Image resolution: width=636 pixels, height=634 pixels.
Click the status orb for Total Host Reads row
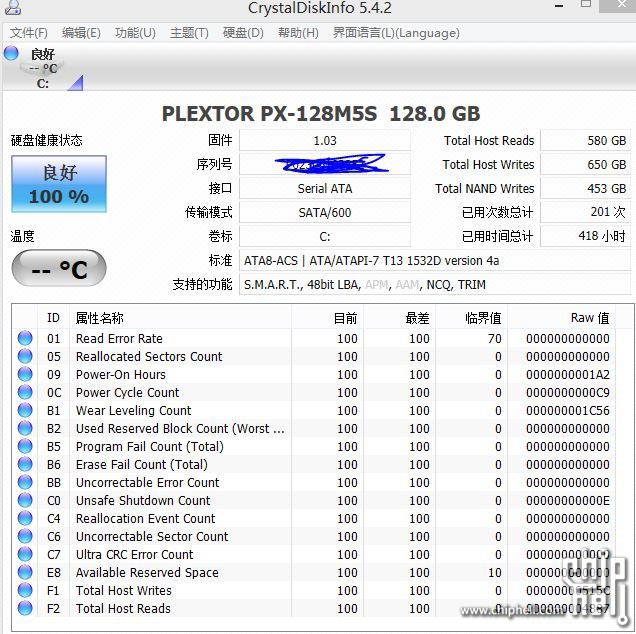25,608
